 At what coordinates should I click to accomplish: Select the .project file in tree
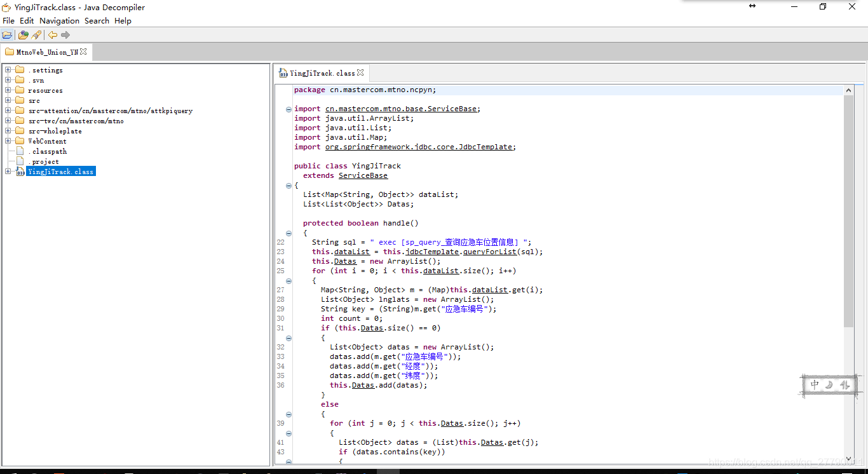pyautogui.click(x=43, y=161)
